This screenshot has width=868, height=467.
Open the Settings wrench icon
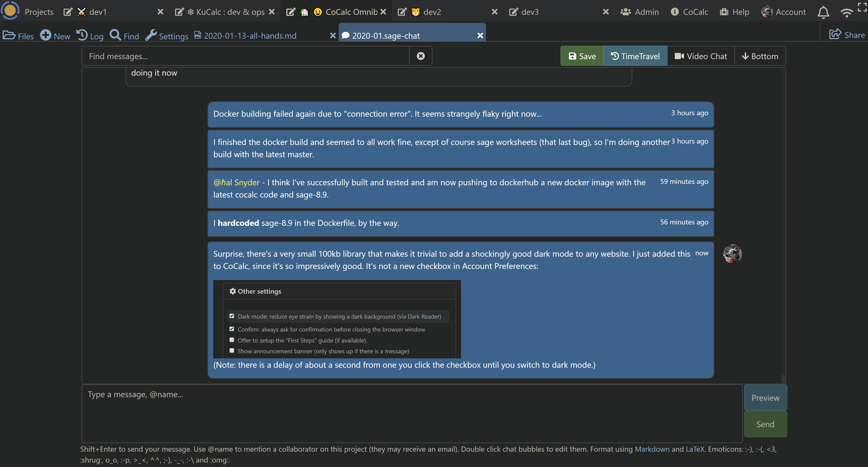click(x=151, y=35)
